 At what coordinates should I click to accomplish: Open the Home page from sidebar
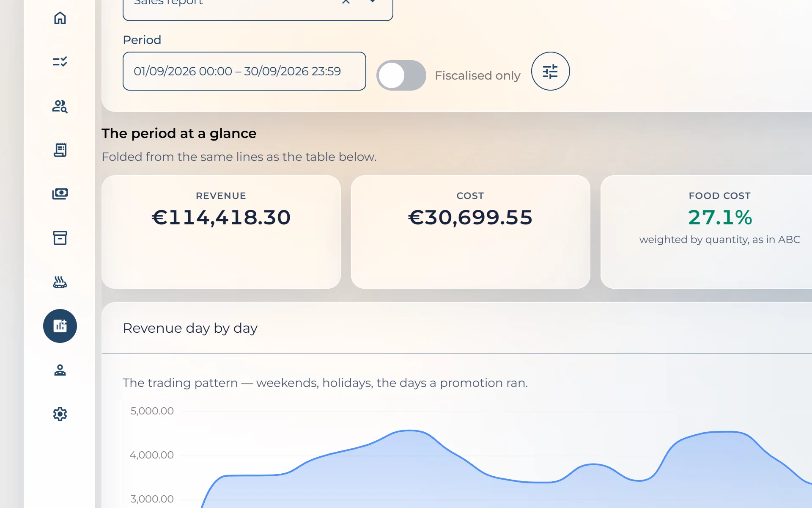pyautogui.click(x=60, y=18)
